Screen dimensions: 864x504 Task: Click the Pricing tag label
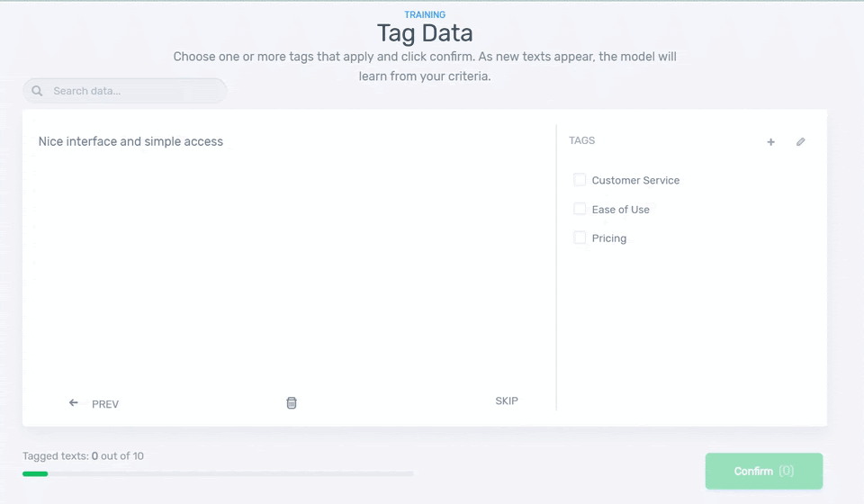click(609, 238)
